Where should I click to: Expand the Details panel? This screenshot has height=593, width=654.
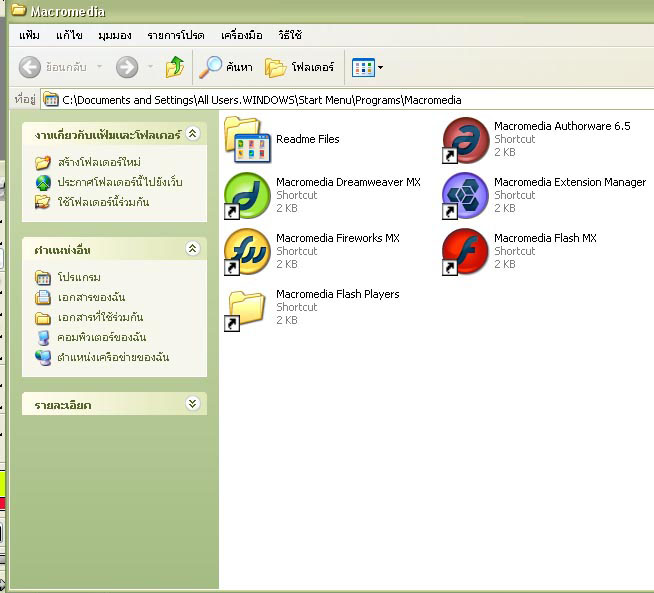(x=192, y=403)
